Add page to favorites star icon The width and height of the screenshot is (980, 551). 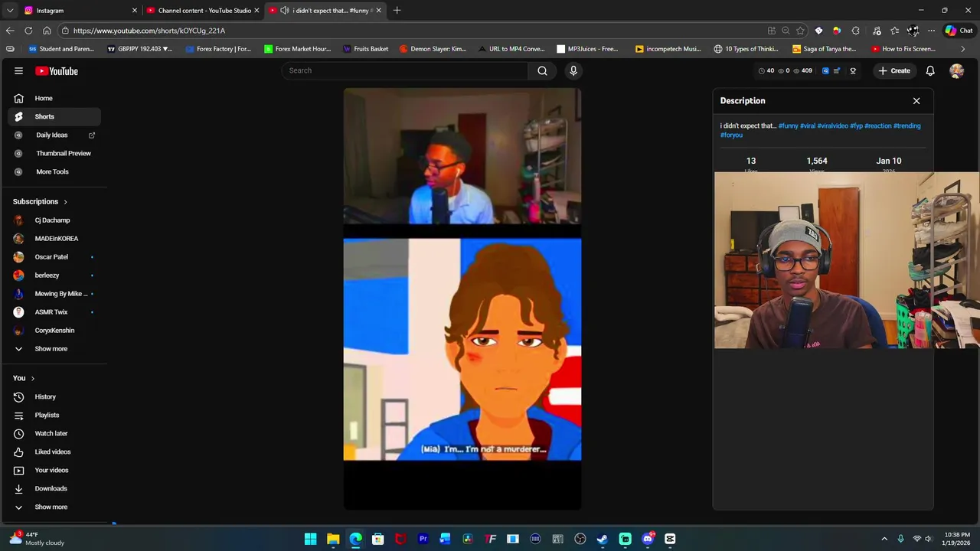click(x=800, y=31)
